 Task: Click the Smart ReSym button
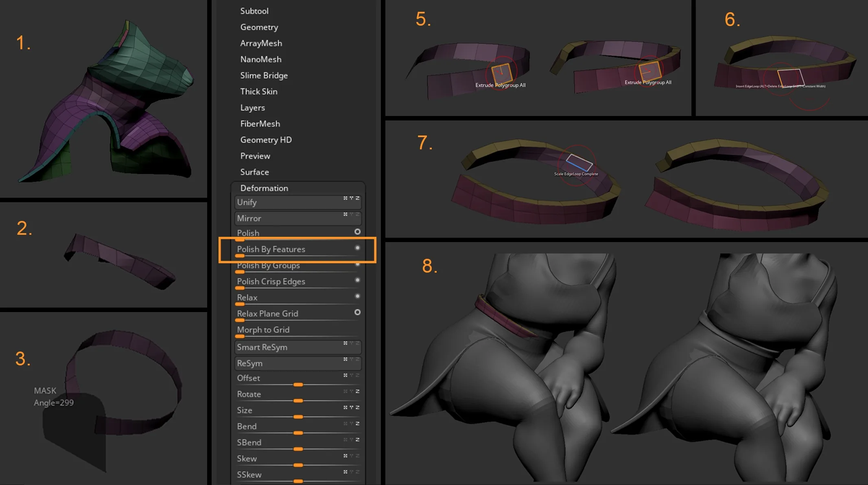298,347
